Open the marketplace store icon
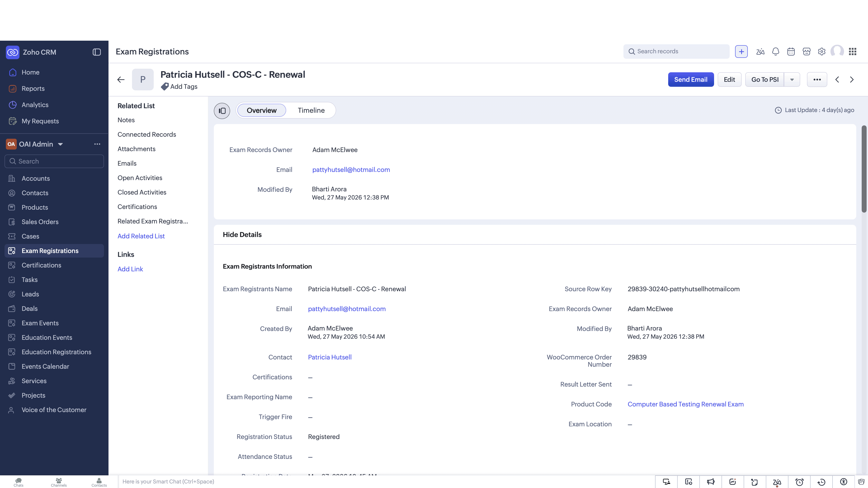 [806, 52]
